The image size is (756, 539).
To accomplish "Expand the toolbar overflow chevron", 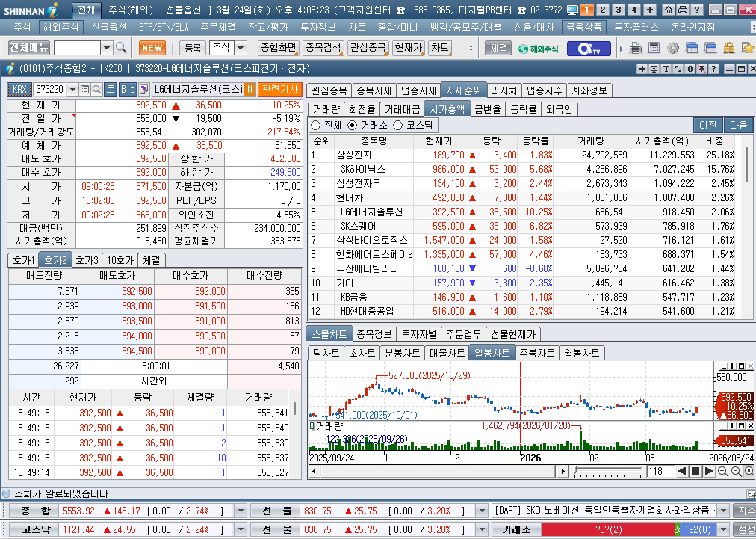I will pos(471,48).
